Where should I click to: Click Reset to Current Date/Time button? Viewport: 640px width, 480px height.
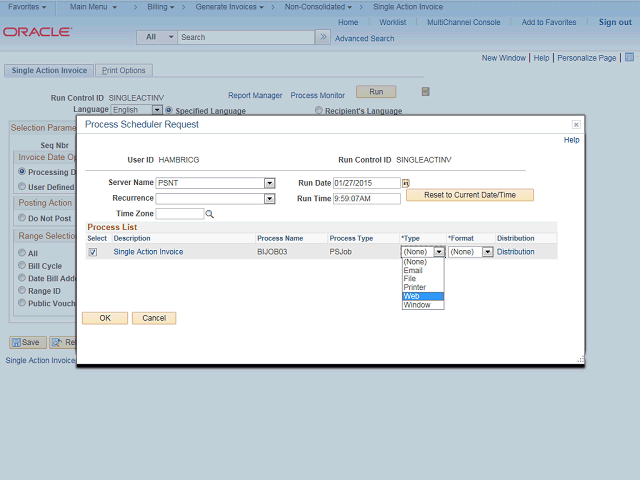tap(469, 195)
